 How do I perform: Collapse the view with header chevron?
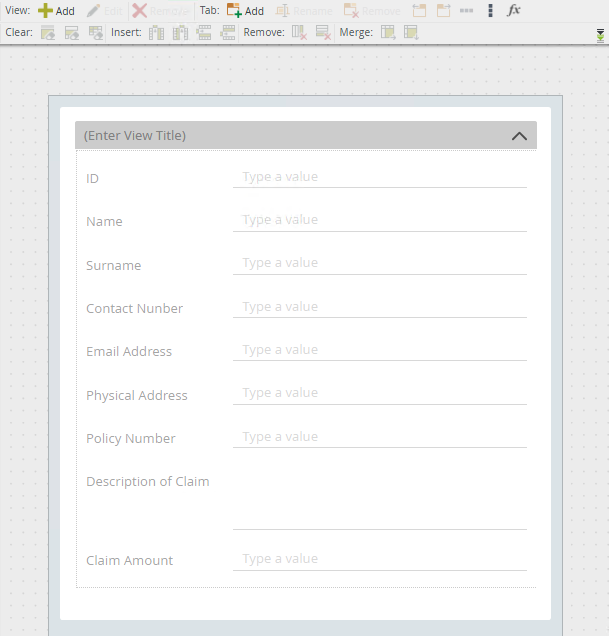pyautogui.click(x=519, y=136)
